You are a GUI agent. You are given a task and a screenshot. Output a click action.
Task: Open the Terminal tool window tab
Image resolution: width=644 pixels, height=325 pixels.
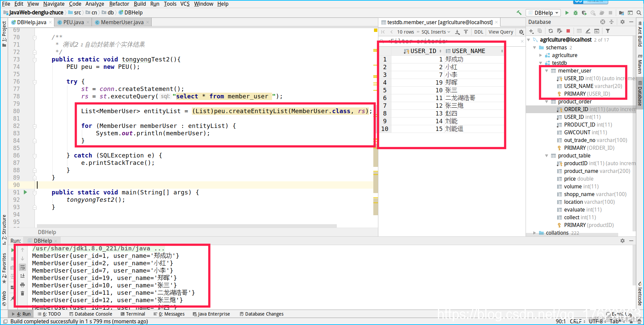[x=133, y=314]
